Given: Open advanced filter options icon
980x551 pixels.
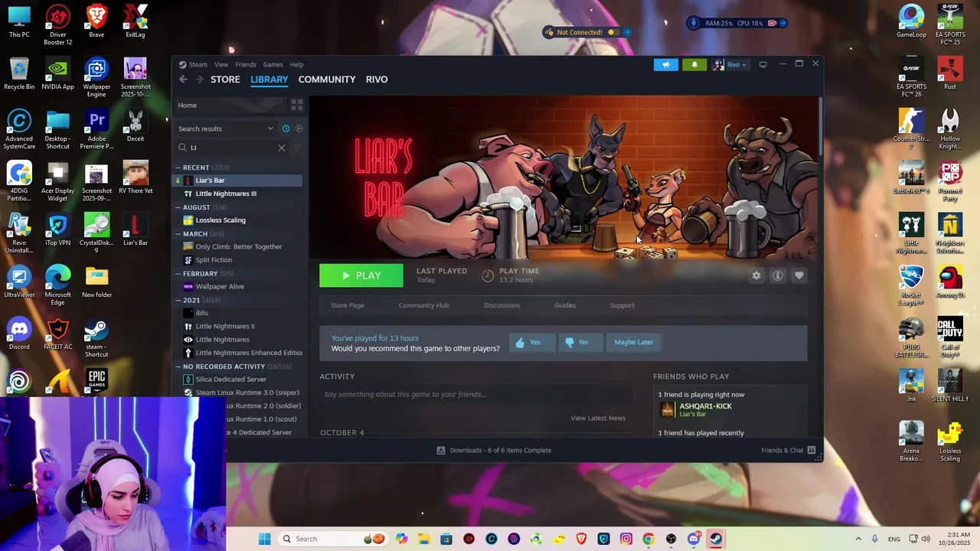Looking at the screenshot, I should tap(297, 148).
